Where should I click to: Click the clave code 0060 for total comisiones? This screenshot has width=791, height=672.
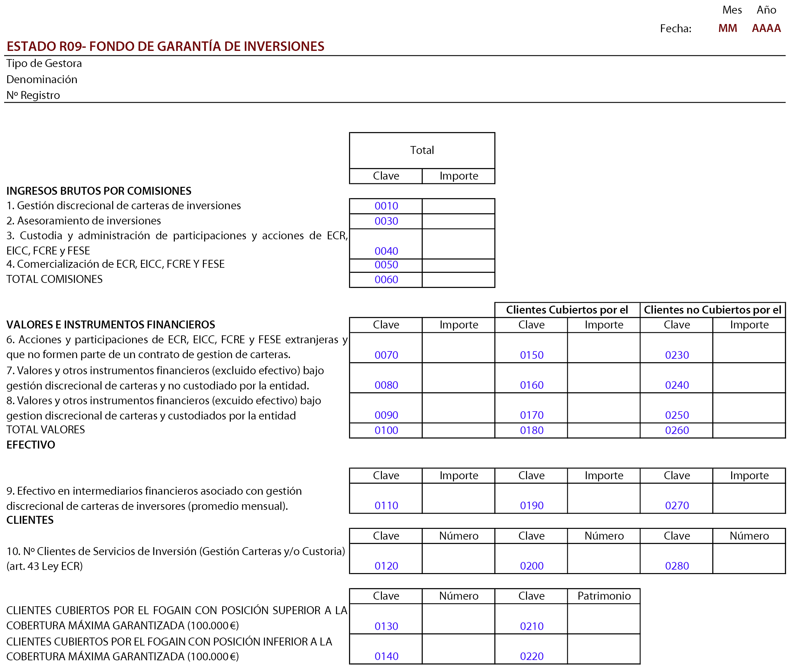(386, 280)
